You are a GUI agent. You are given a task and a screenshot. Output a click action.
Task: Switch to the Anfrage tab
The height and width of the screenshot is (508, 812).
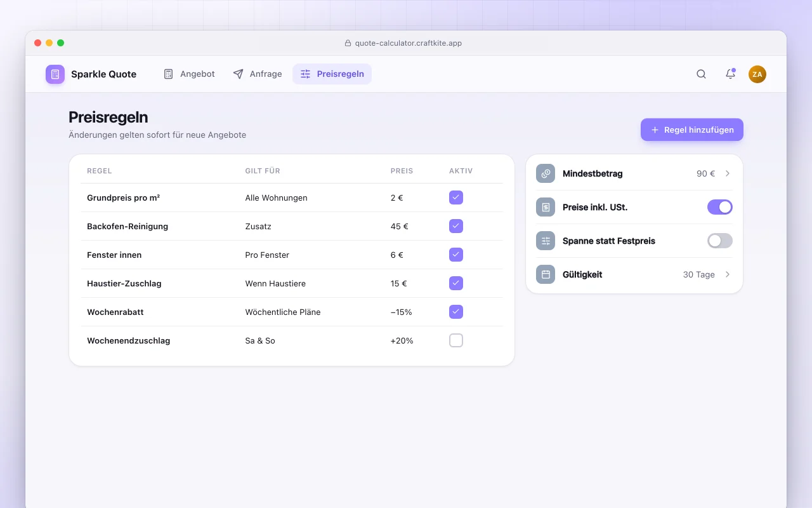pos(257,74)
